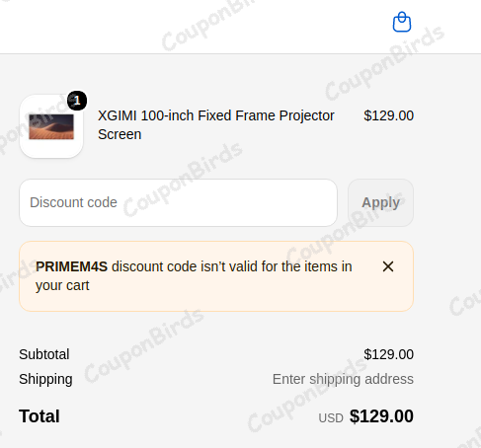Image resolution: width=481 pixels, height=448 pixels.
Task: Click the $129.00 item price beside product
Action: [388, 115]
